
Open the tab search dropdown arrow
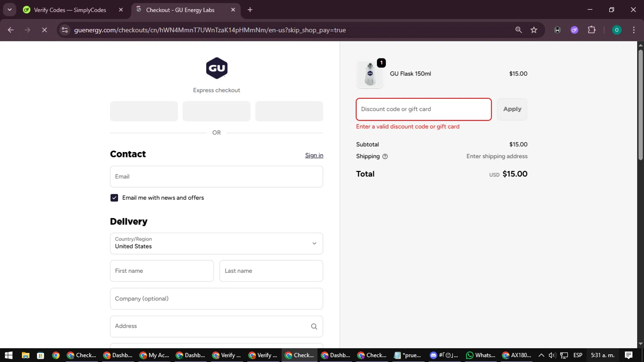[x=9, y=10]
